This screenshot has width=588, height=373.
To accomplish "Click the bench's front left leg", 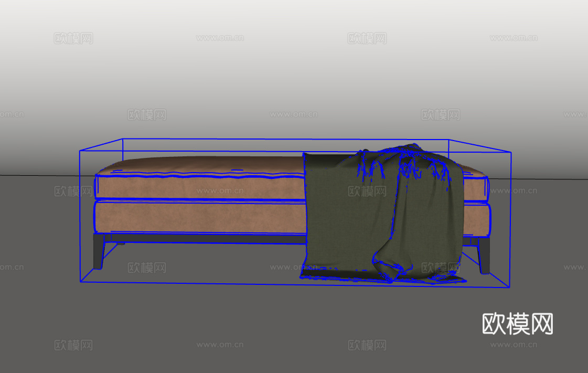I will [x=99, y=251].
